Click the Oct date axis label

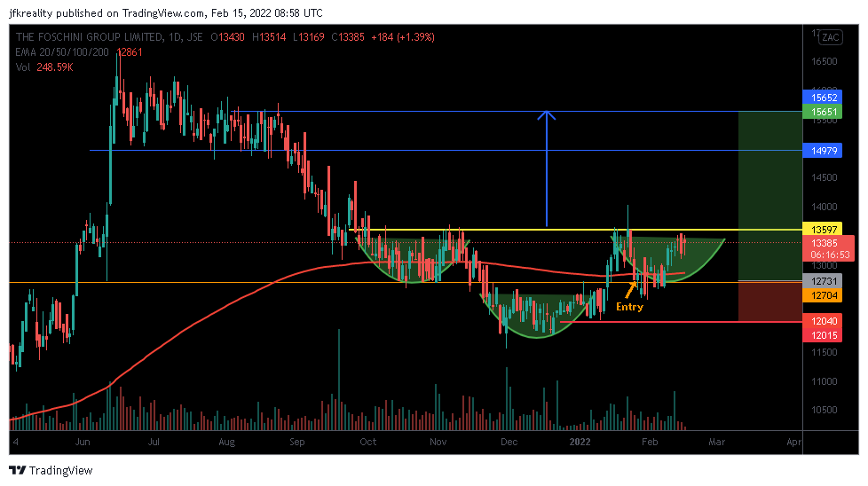click(x=367, y=442)
